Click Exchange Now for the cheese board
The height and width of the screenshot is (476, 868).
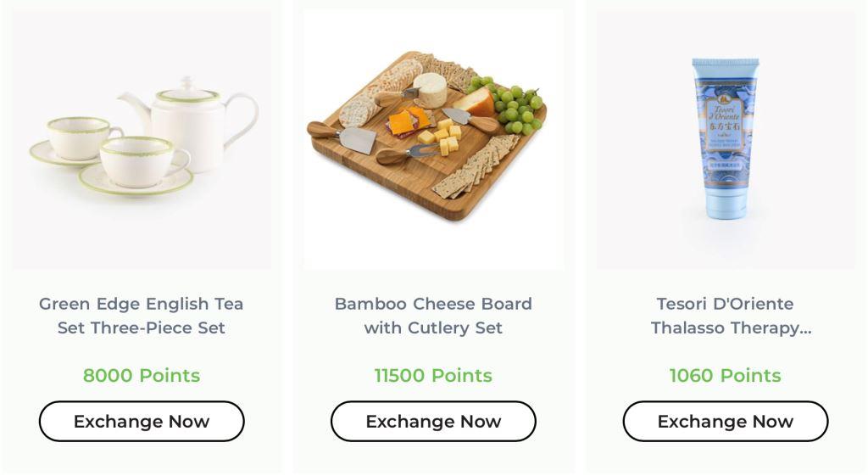coord(433,422)
